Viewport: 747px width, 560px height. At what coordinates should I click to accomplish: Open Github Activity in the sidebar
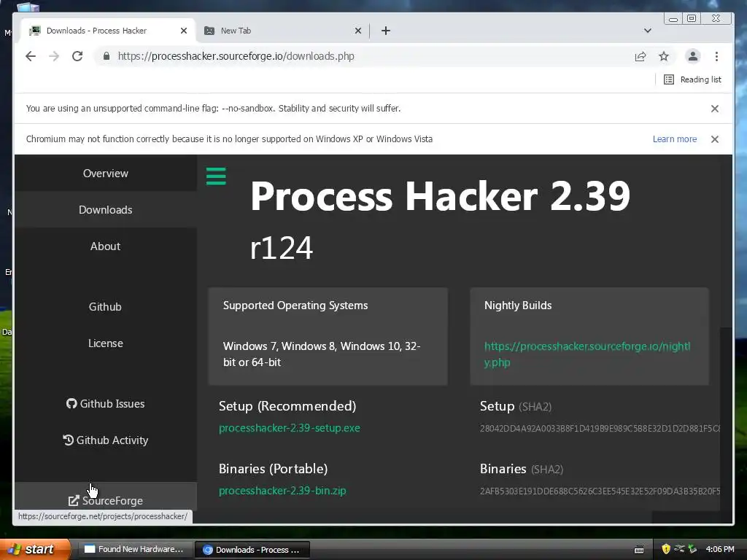(x=105, y=440)
